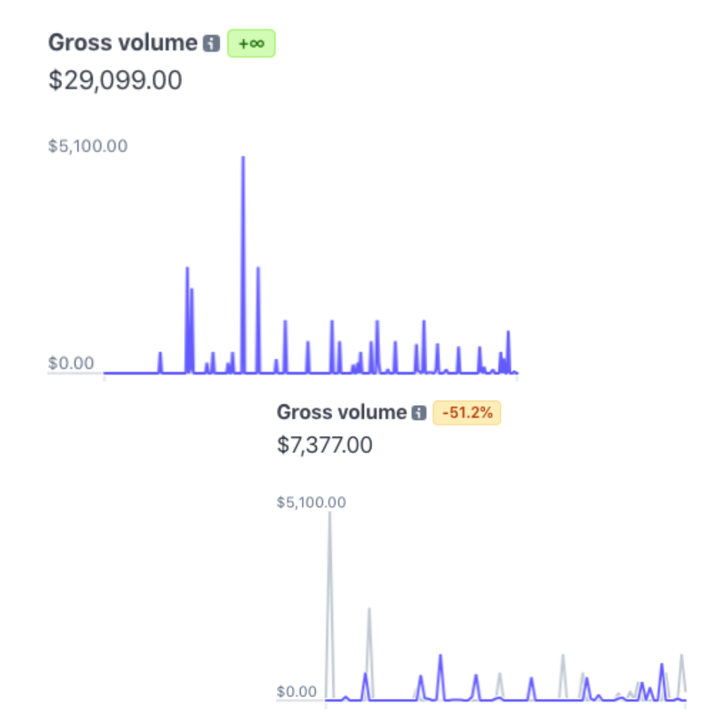The image size is (728, 728).
Task: Click the $5,100.00 axis label in the $7,377.00 chart
Action: [x=311, y=502]
